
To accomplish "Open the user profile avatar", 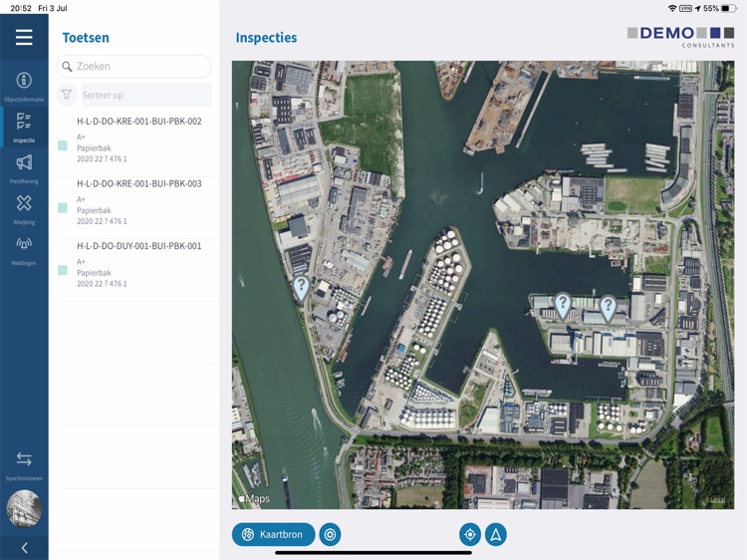I will pyautogui.click(x=24, y=508).
